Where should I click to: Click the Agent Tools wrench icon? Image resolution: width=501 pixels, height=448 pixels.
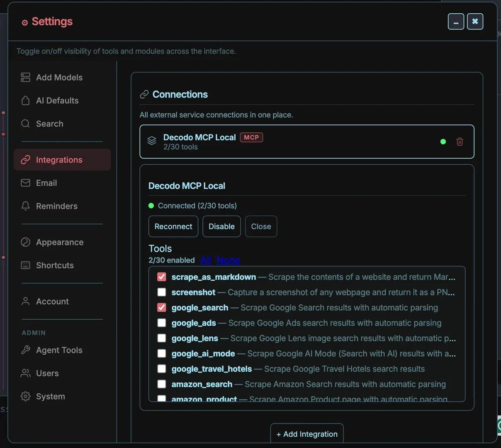click(26, 350)
